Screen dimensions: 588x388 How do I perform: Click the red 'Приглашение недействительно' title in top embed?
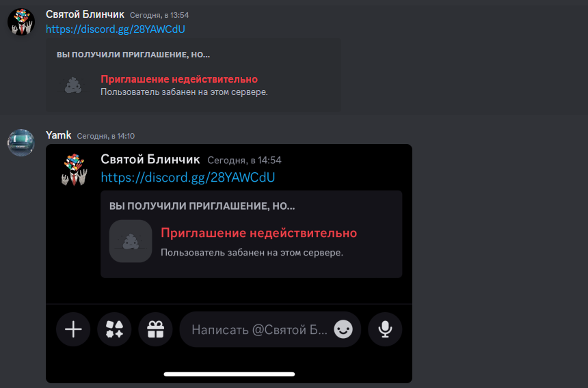tap(179, 79)
